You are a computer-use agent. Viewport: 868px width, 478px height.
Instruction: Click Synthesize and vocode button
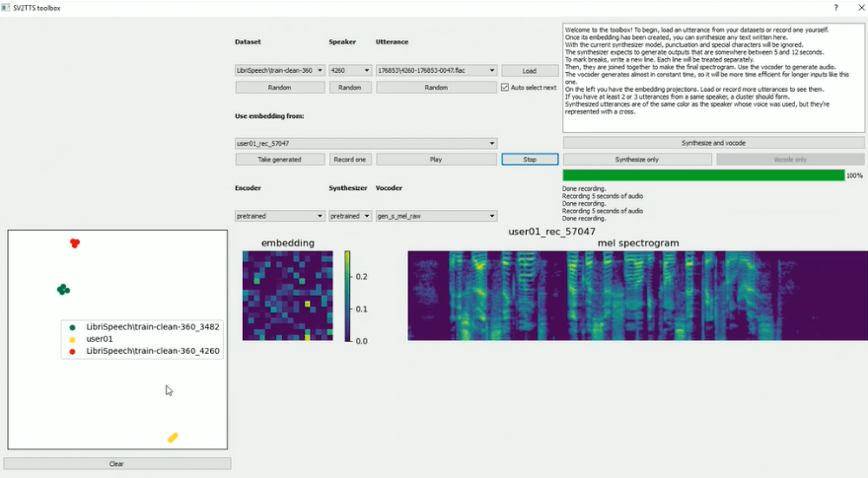pyautogui.click(x=713, y=143)
